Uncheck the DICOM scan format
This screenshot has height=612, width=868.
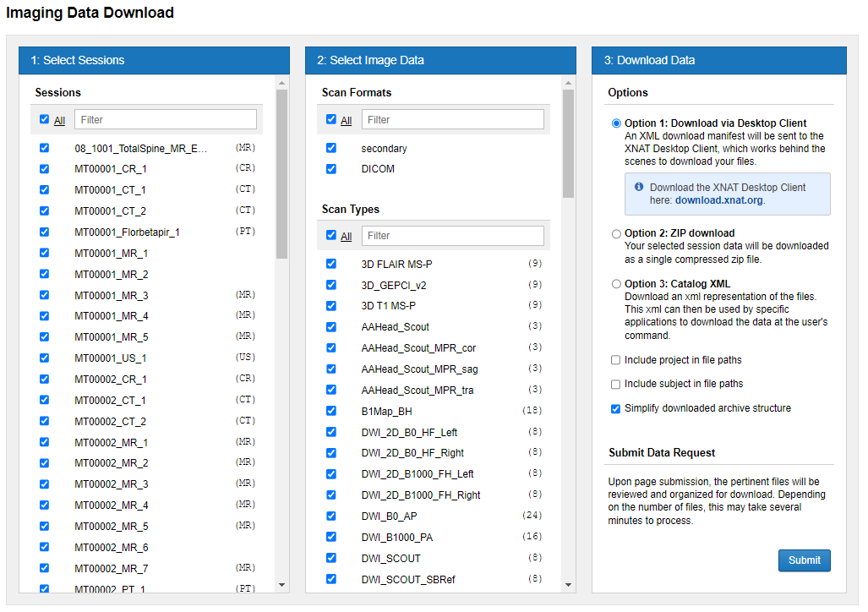coord(330,169)
